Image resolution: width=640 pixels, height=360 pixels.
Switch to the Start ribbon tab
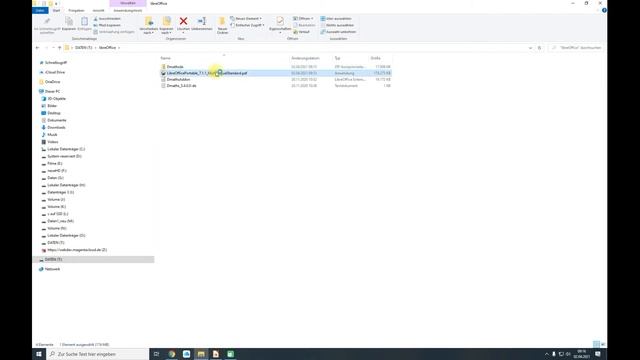click(56, 10)
